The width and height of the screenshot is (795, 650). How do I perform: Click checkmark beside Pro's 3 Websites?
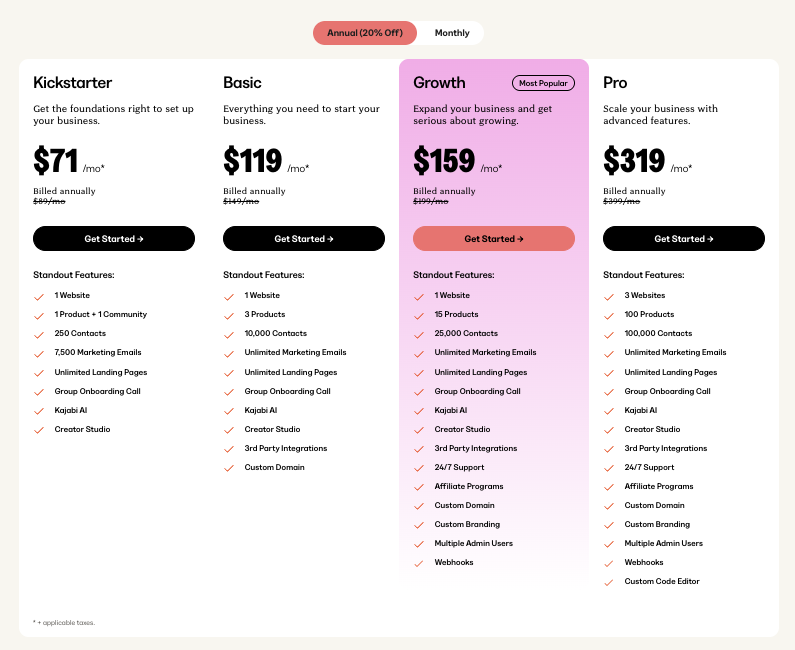point(609,297)
